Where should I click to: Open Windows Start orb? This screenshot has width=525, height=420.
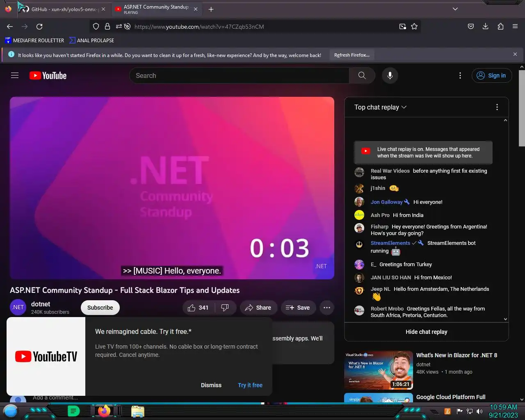pos(11,411)
